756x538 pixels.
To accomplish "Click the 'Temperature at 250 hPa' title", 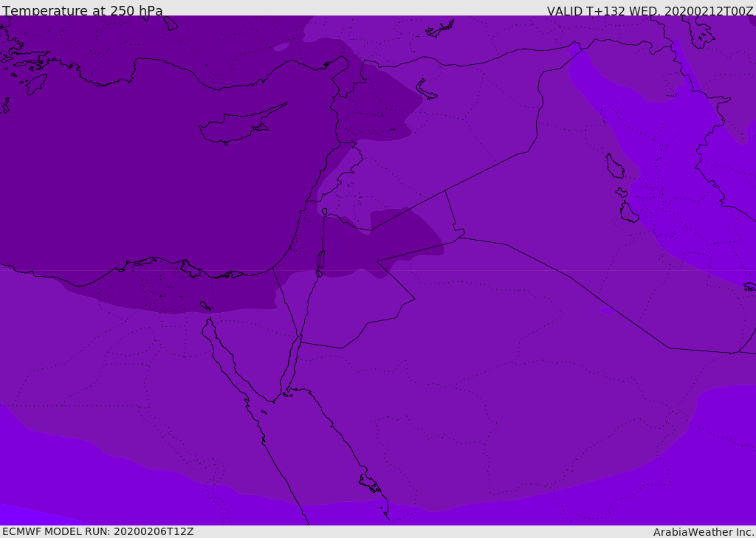I will 83,11.
